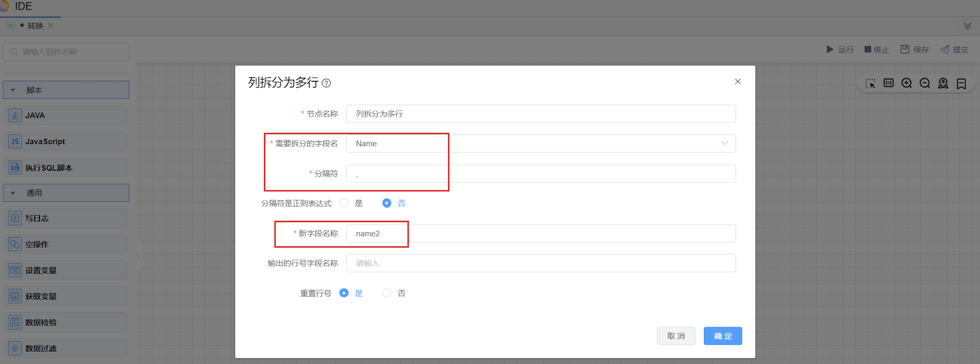Screen dimensions: 980x364
Task: Click the 输出的行号字段名称 input field
Action: click(x=540, y=263)
